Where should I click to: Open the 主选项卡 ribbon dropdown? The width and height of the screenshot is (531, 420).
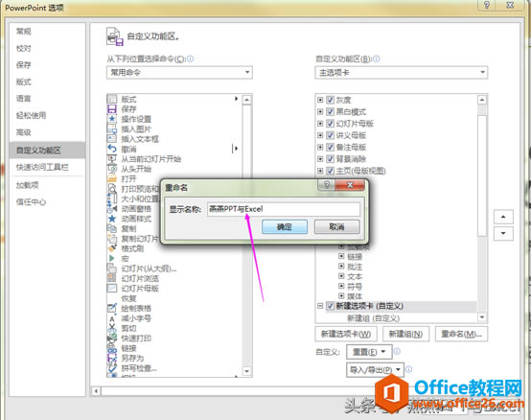click(x=402, y=72)
